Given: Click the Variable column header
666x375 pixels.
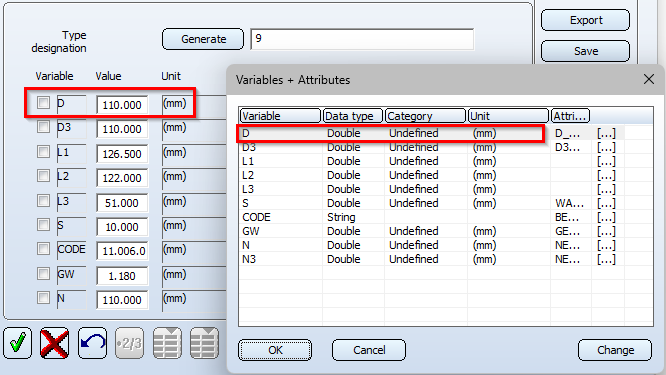Looking at the screenshot, I should [280, 116].
